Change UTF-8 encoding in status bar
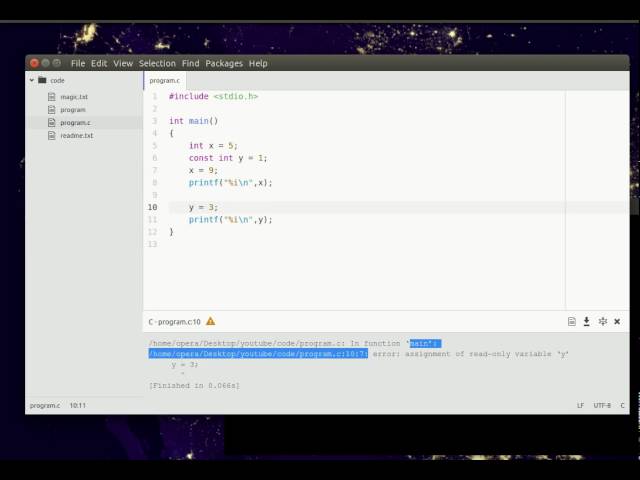 602,405
